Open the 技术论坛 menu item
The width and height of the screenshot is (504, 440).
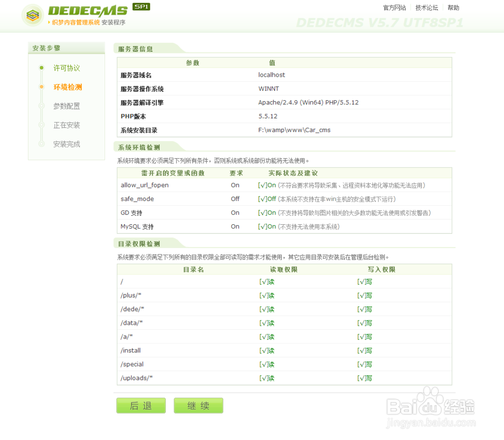(426, 8)
